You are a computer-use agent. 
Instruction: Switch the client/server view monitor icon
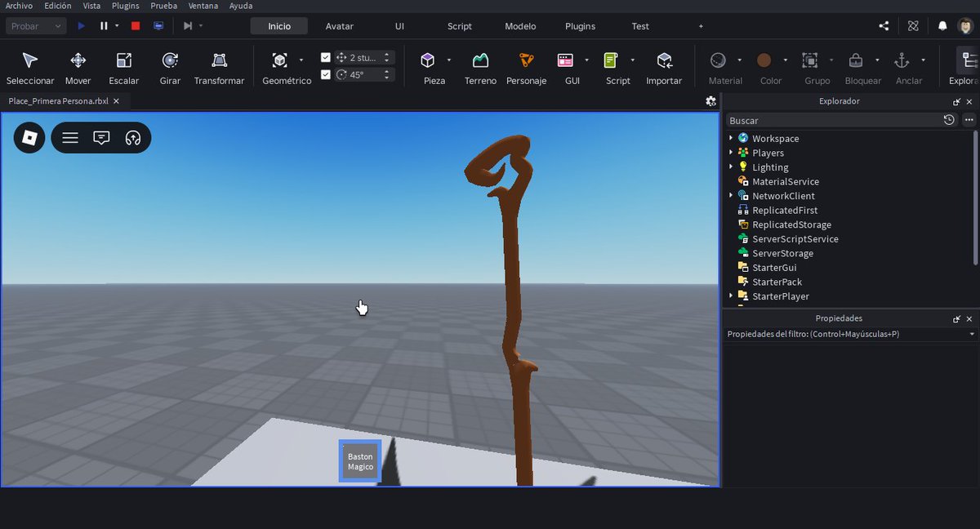click(158, 26)
